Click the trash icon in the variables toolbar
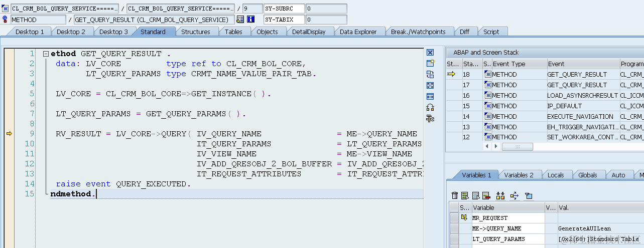The width and height of the screenshot is (644, 248). coord(455,195)
